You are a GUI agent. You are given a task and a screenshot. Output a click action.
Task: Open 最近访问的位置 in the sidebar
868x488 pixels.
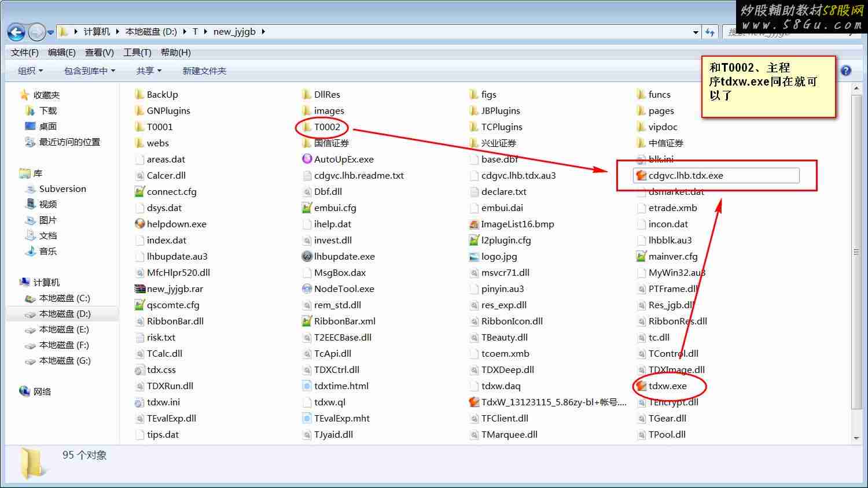(x=69, y=142)
